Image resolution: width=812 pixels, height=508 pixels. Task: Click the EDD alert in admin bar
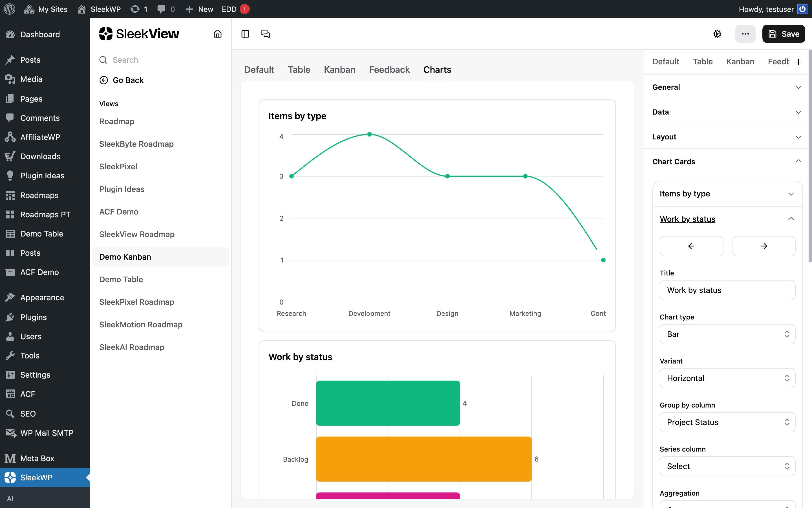(x=235, y=9)
